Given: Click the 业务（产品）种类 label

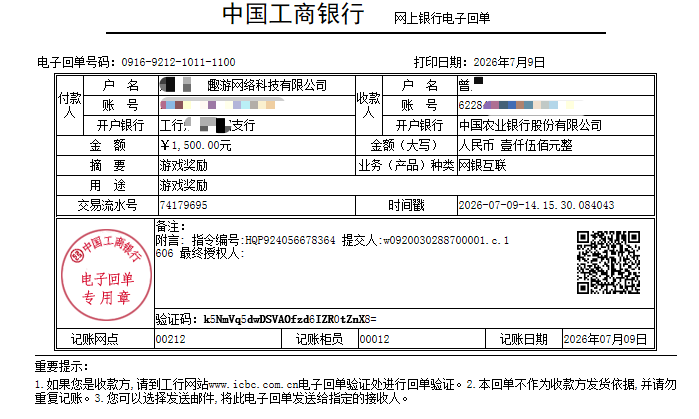Looking at the screenshot, I should coord(406,165).
